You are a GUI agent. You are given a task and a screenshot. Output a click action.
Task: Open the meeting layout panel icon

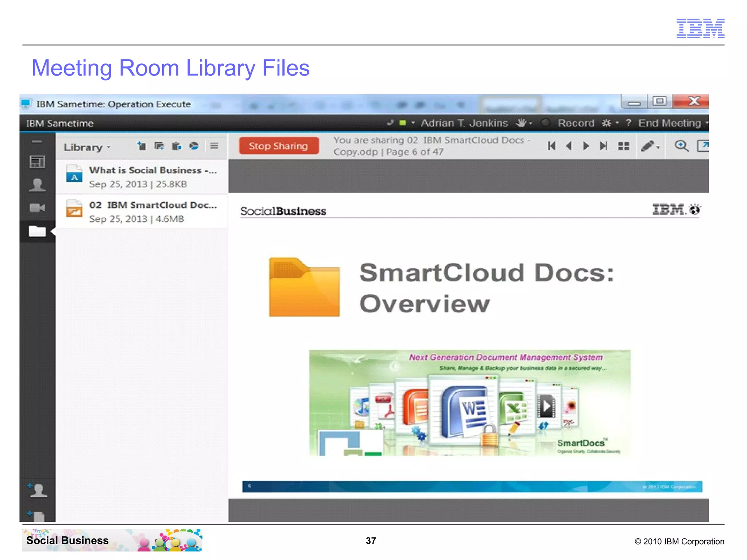coord(37,162)
